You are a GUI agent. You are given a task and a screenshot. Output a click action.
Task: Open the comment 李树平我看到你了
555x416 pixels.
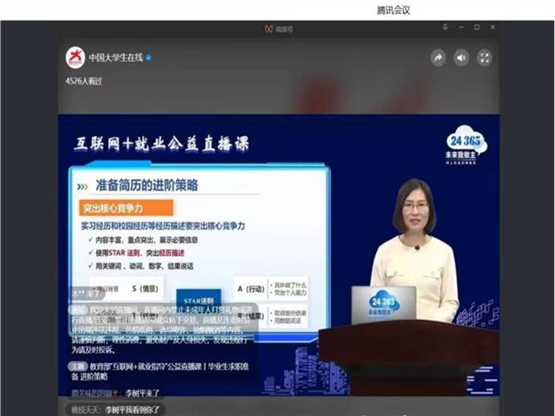pos(132,410)
